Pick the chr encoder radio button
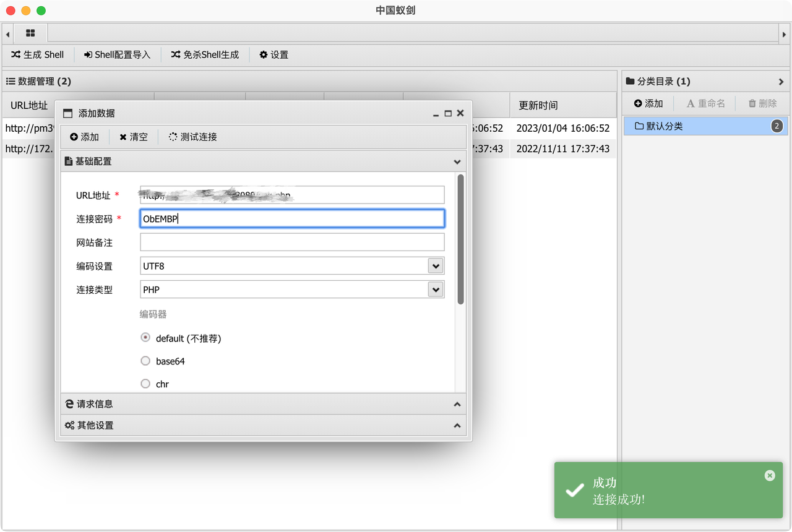Viewport: 792px width, 532px height. tap(145, 384)
